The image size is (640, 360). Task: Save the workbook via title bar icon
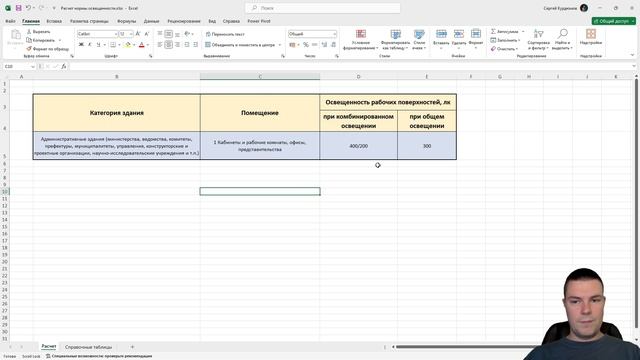tap(18, 8)
